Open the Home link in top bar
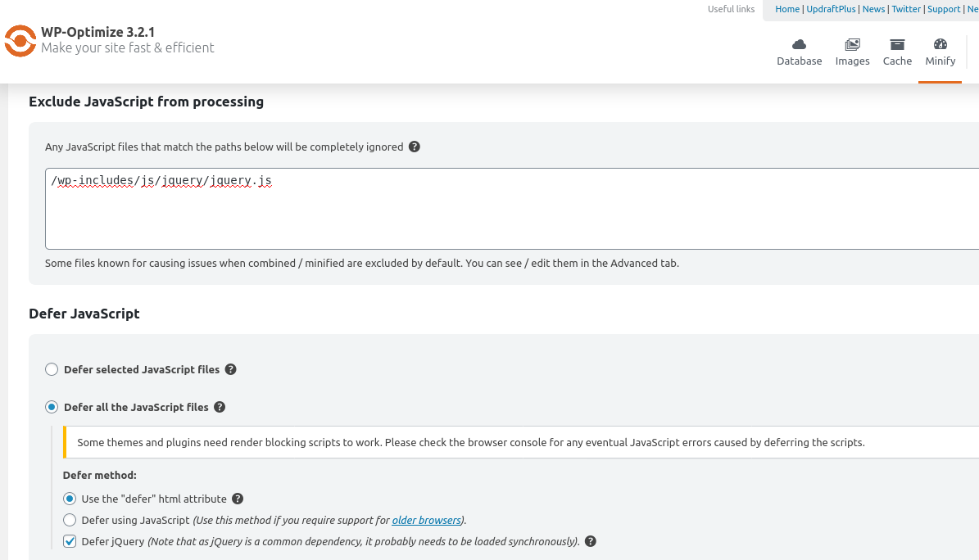This screenshot has height=560, width=979. click(x=787, y=9)
